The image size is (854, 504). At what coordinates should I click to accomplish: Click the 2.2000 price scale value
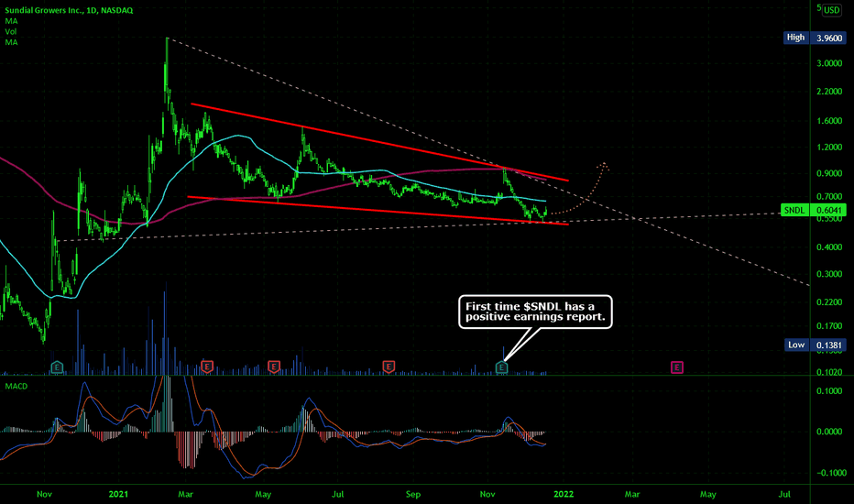tap(829, 92)
